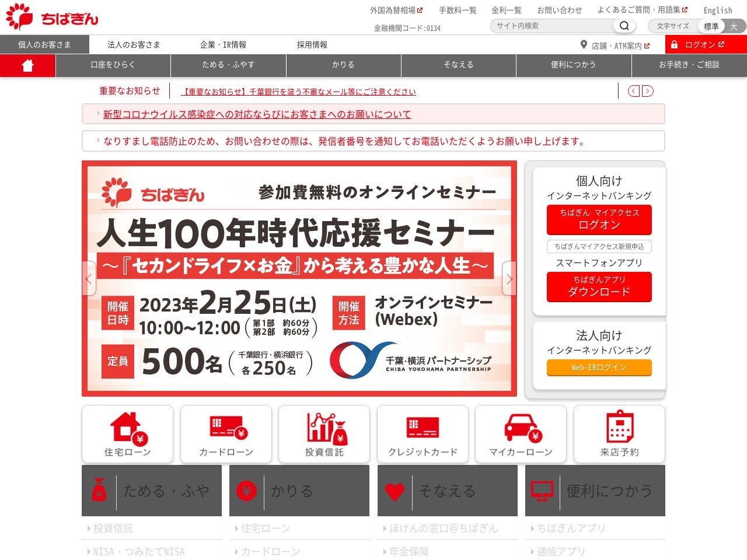
Task: Open the 住宅ローン house icon tile
Action: tap(128, 434)
